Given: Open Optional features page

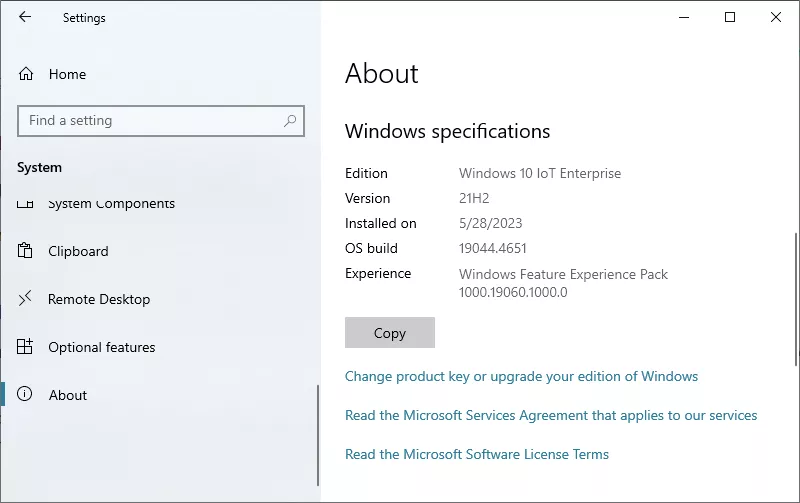Looking at the screenshot, I should pyautogui.click(x=102, y=347).
